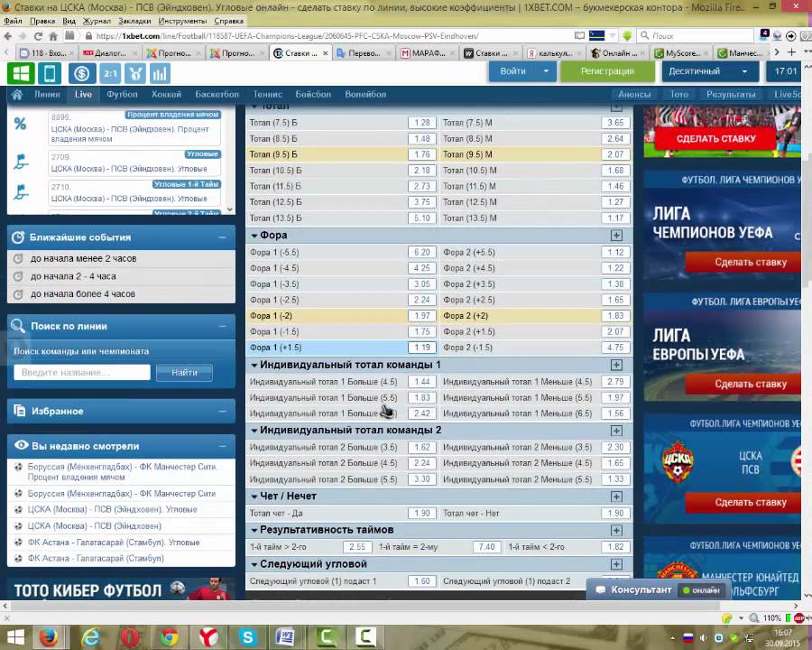Click the Войти login button

[512, 71]
